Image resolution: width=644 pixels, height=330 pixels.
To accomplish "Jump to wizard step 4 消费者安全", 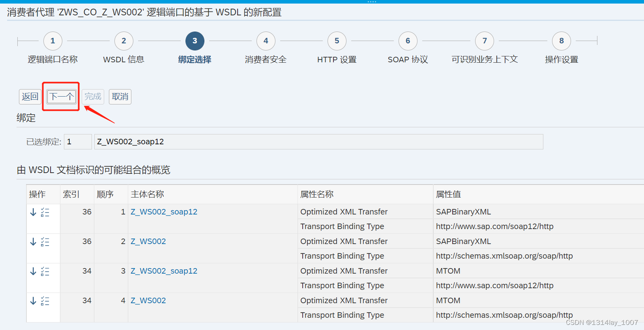I will tap(266, 41).
